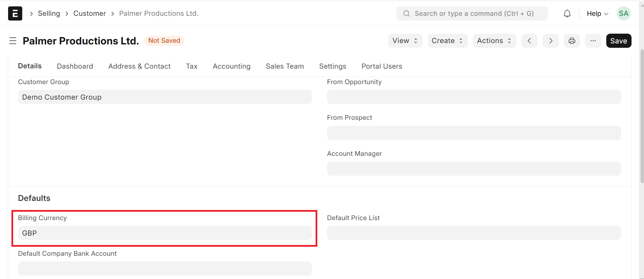Print the customer document

[x=572, y=41]
